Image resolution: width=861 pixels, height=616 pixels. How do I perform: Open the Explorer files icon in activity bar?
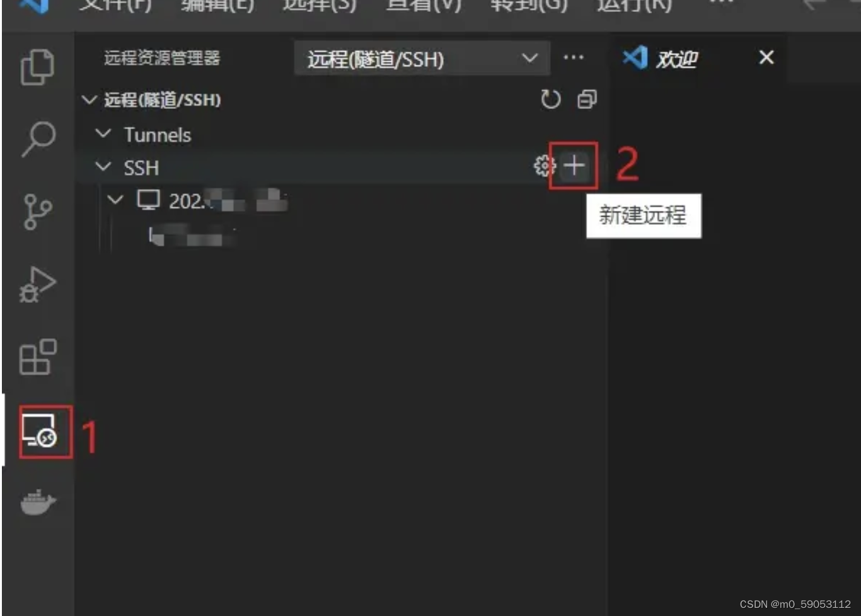click(37, 67)
